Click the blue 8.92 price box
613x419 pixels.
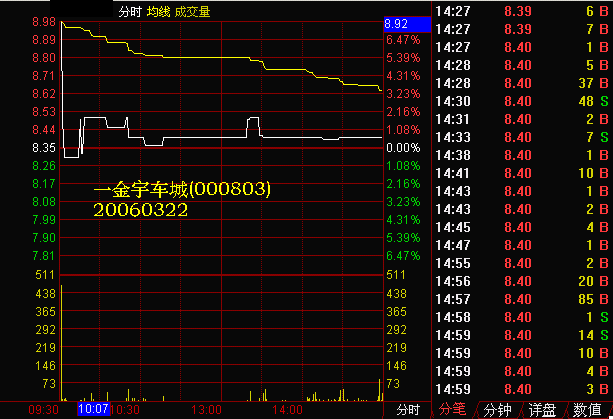(x=407, y=23)
